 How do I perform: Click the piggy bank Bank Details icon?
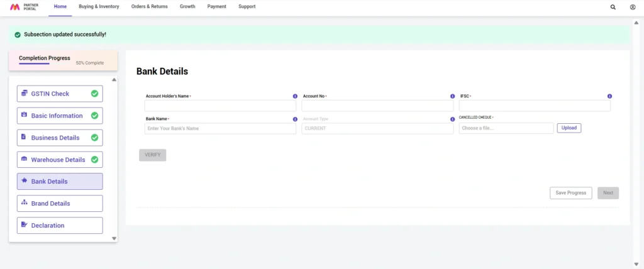(25, 181)
